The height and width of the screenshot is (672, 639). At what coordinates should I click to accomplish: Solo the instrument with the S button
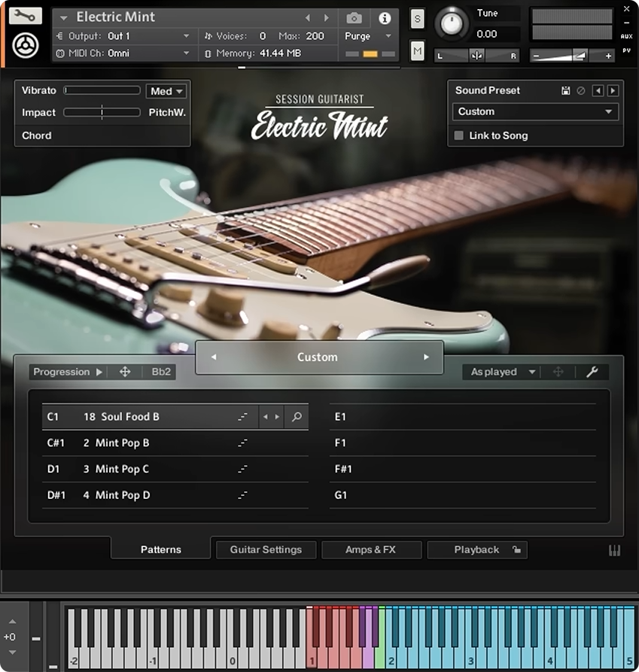coord(418,19)
